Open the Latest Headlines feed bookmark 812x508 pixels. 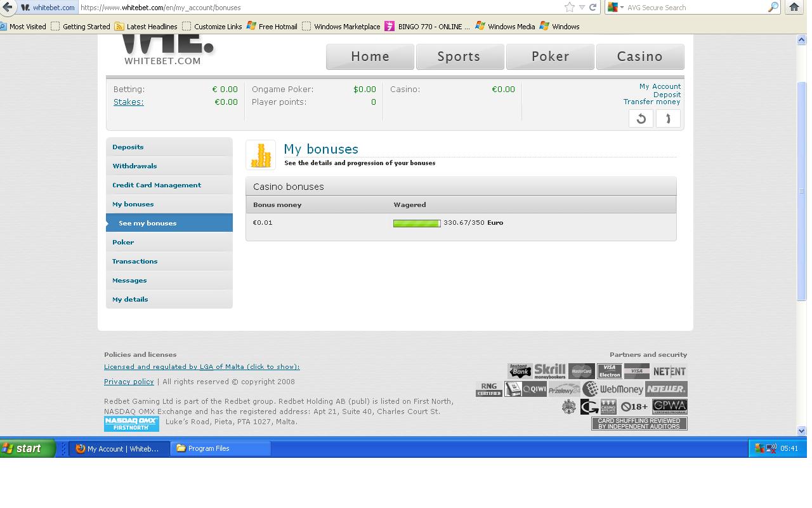coord(146,27)
